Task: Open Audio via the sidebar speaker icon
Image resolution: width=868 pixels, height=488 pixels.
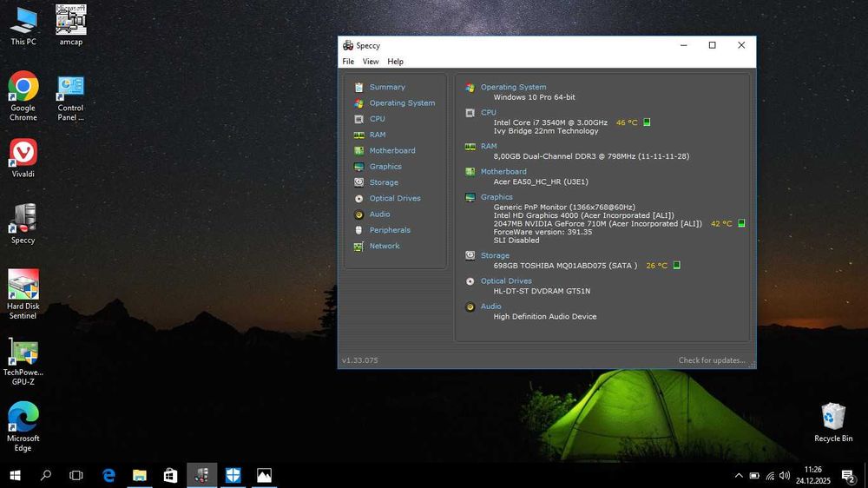Action: point(358,214)
